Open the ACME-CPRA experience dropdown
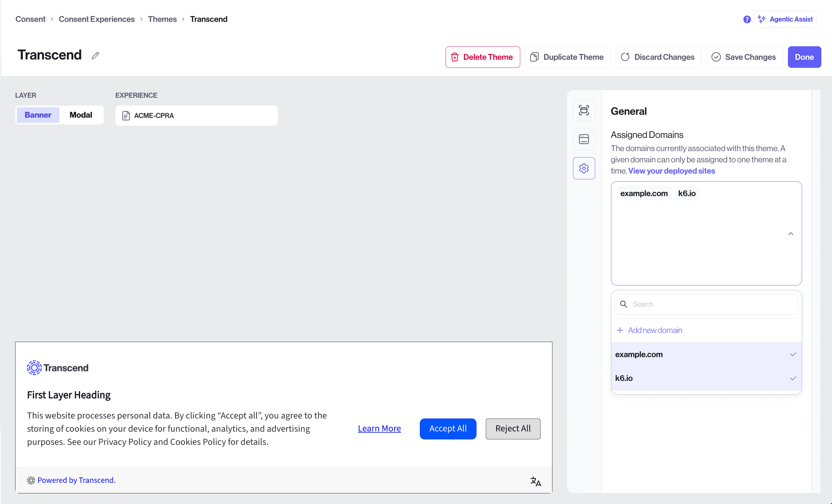The image size is (832, 504). point(196,116)
